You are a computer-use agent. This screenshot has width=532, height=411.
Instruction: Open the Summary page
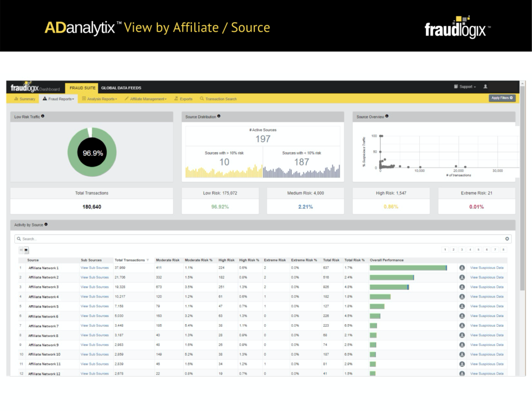[x=25, y=99]
